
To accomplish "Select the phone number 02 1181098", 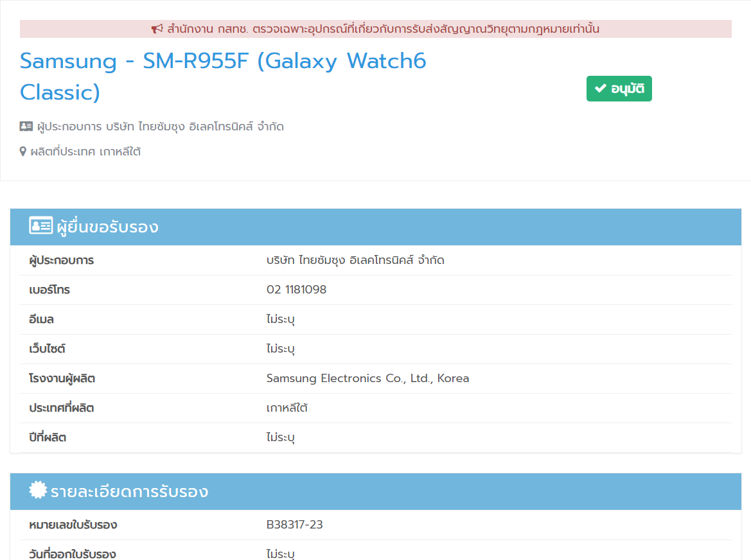I will pos(296,290).
